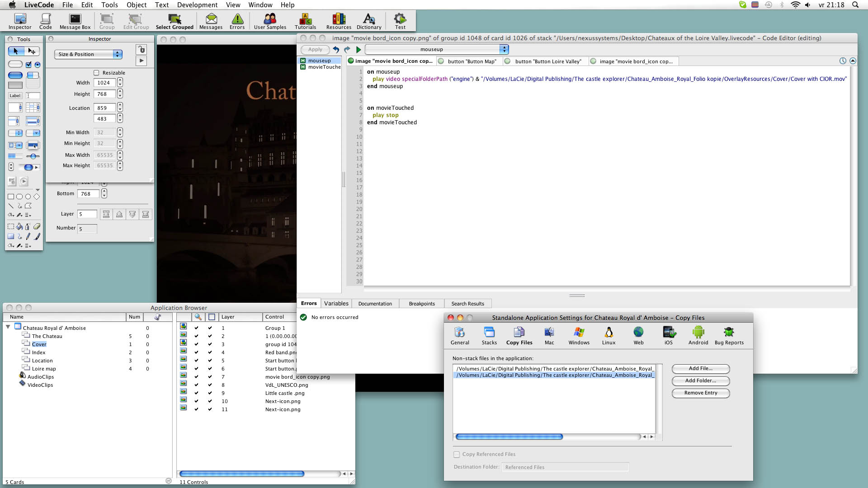Toggle the lock icon in Inspector
The width and height of the screenshot is (868, 488).
142,49
